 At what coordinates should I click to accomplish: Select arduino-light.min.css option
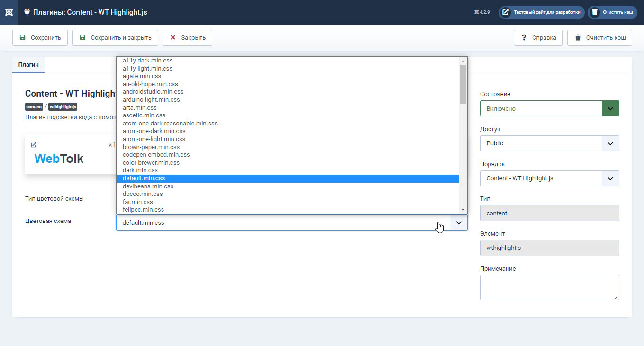[x=288, y=100]
